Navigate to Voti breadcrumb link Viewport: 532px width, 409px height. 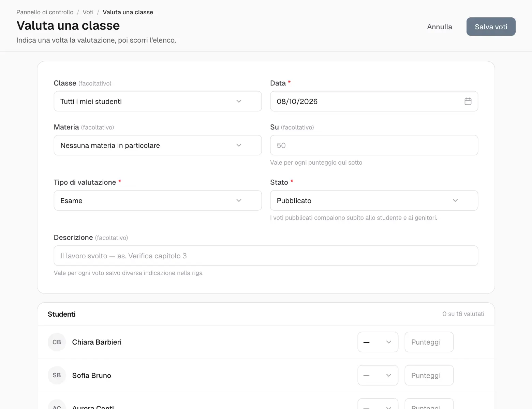(x=88, y=12)
